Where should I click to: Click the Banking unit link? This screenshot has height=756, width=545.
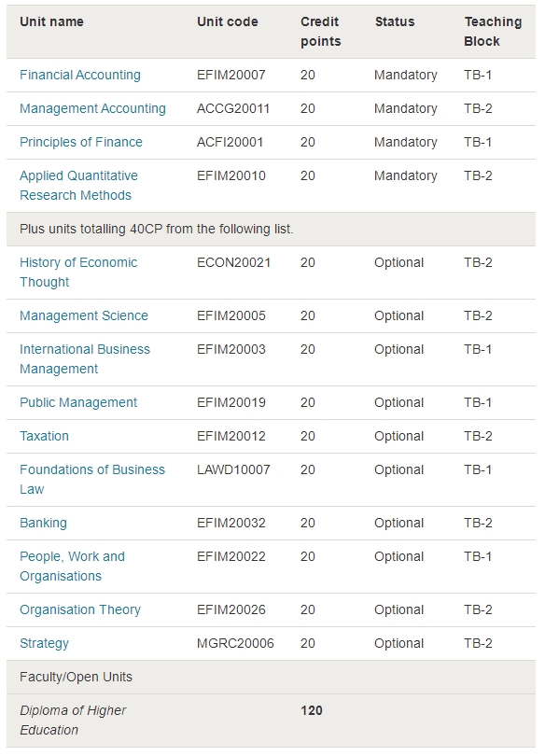[43, 523]
